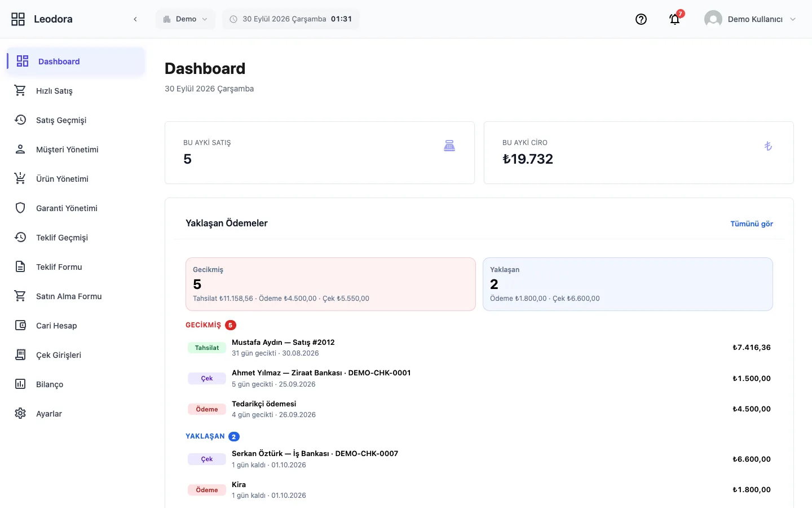This screenshot has width=812, height=508.
Task: Click the Ayarlar gear icon
Action: click(x=20, y=413)
